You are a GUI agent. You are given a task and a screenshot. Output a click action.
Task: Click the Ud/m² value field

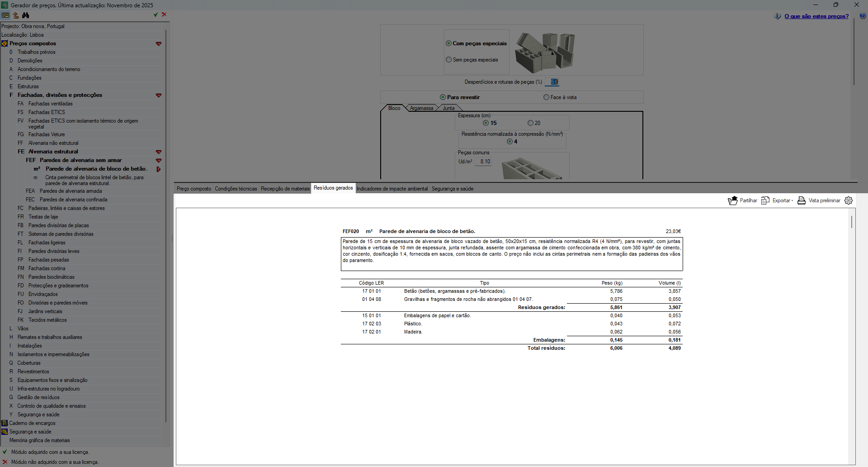[x=483, y=162]
